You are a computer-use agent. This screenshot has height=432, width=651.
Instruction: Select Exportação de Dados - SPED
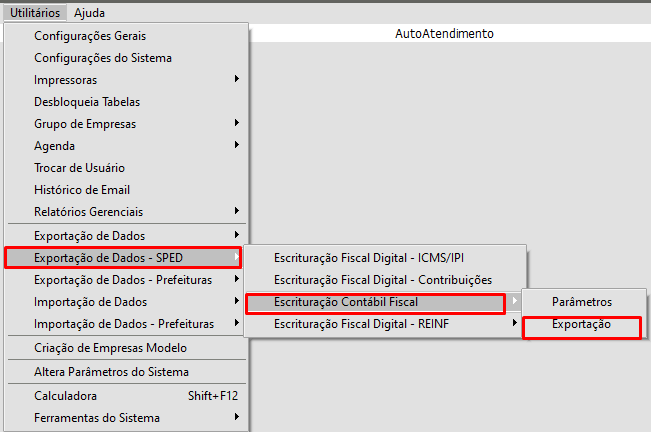click(123, 258)
